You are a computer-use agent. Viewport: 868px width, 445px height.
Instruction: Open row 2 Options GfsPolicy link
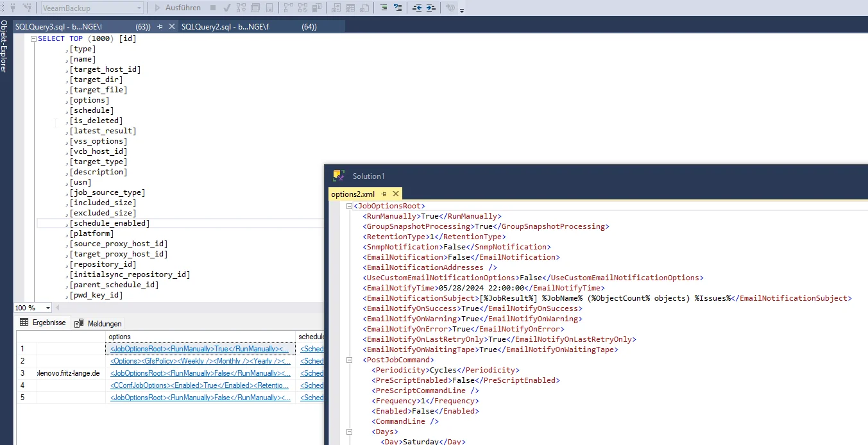click(x=200, y=361)
